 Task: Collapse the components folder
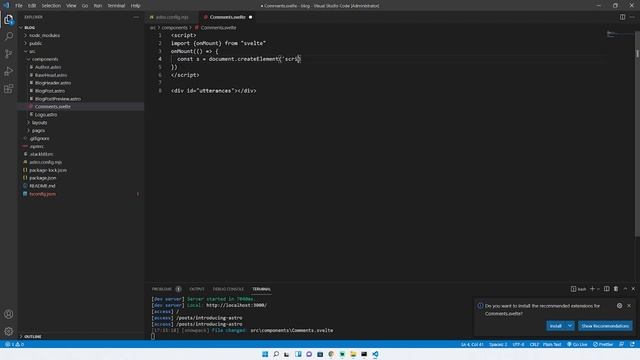45,59
